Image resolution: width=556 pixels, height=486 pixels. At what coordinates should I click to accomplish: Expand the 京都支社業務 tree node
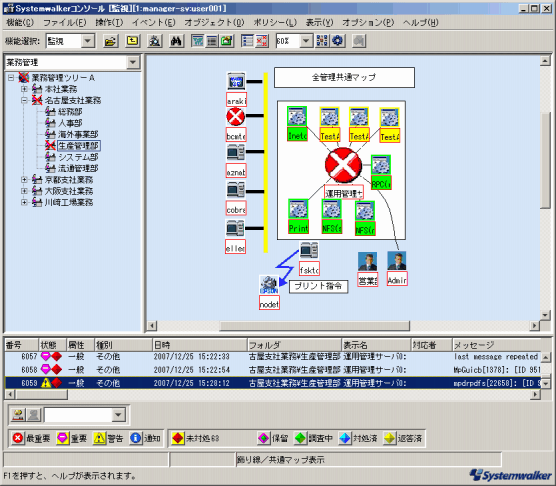24,179
